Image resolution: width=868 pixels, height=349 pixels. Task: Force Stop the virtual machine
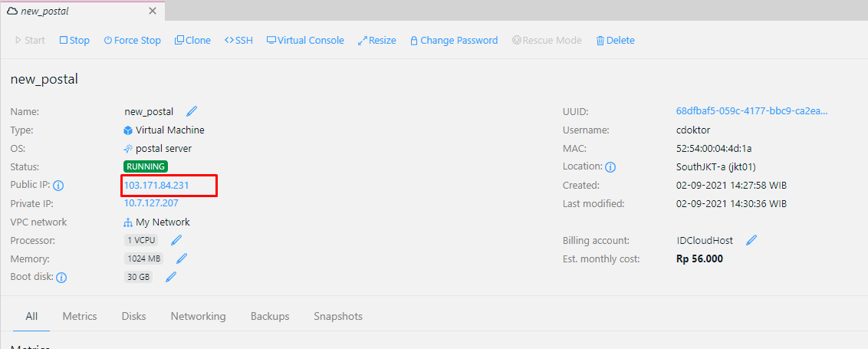coord(132,41)
